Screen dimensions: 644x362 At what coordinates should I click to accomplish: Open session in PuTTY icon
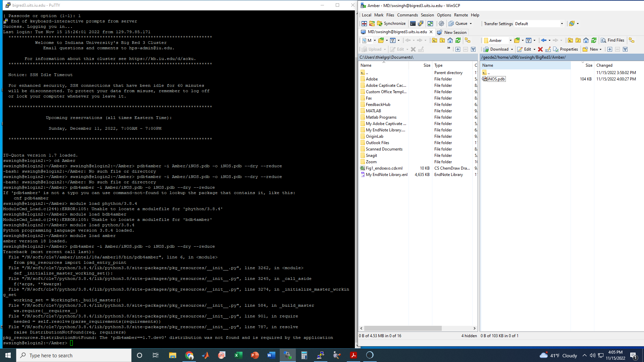421,23
